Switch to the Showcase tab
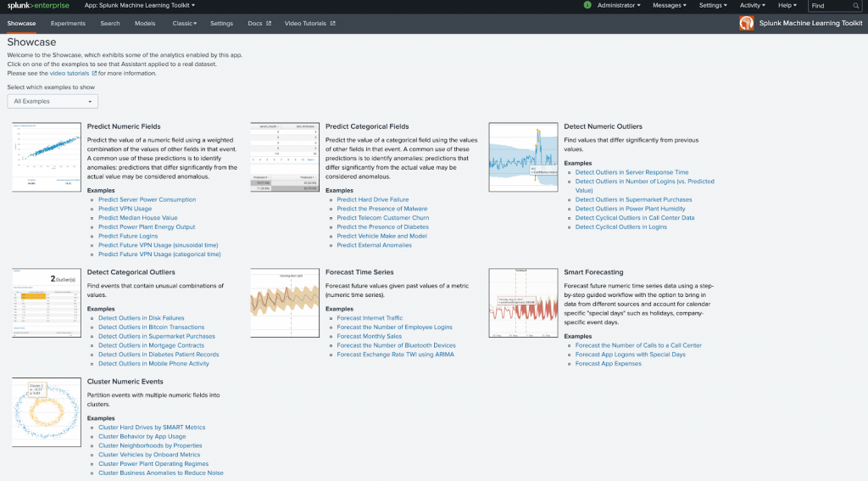The image size is (868, 481). click(21, 23)
